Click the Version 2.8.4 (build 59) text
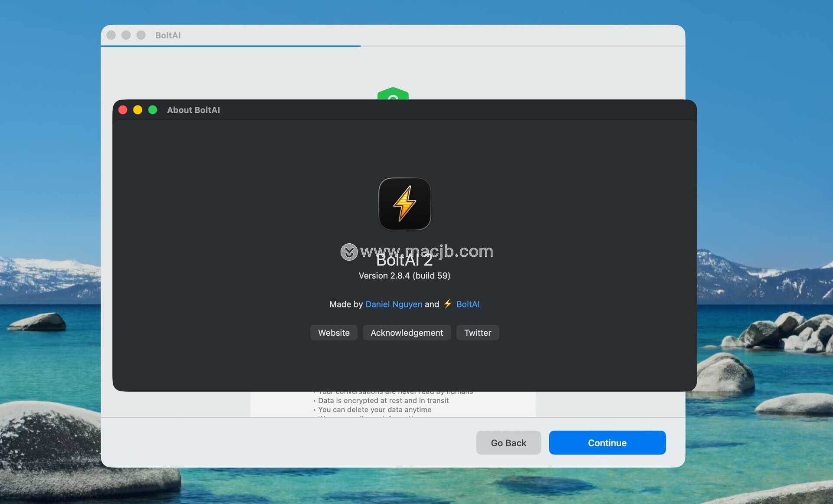Viewport: 833px width, 504px height. click(x=404, y=276)
